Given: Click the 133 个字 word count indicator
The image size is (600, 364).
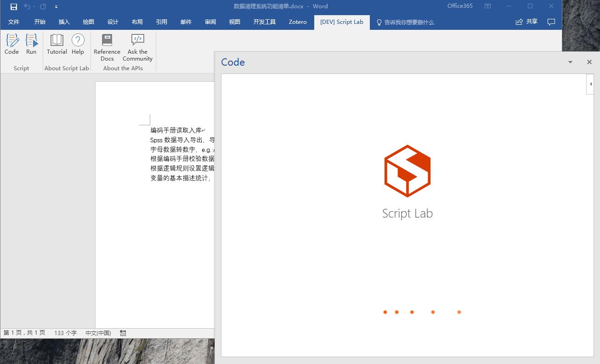Looking at the screenshot, I should 66,333.
